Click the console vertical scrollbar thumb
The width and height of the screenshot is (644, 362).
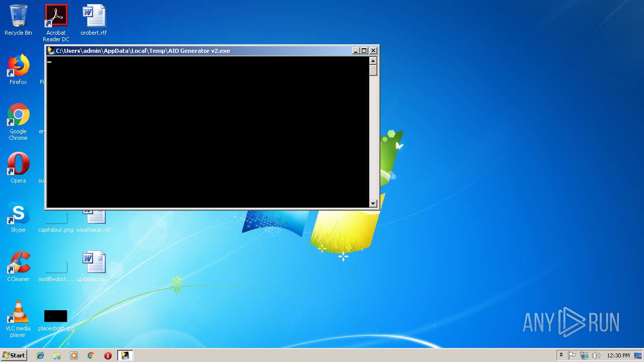[373, 70]
